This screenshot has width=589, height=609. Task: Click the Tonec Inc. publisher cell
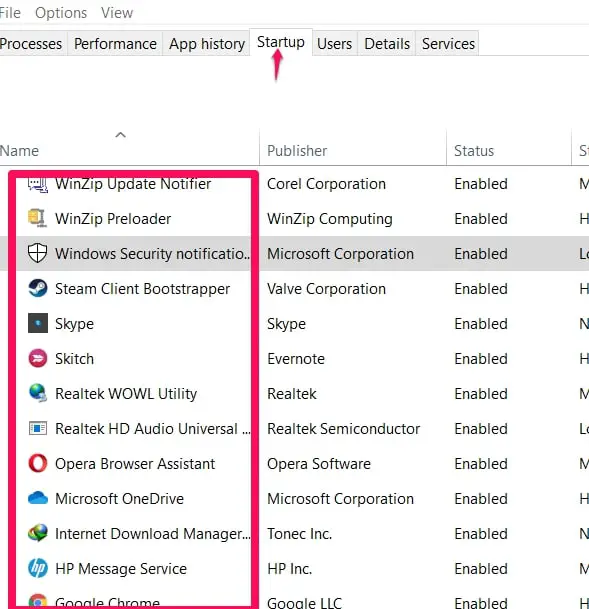click(299, 534)
